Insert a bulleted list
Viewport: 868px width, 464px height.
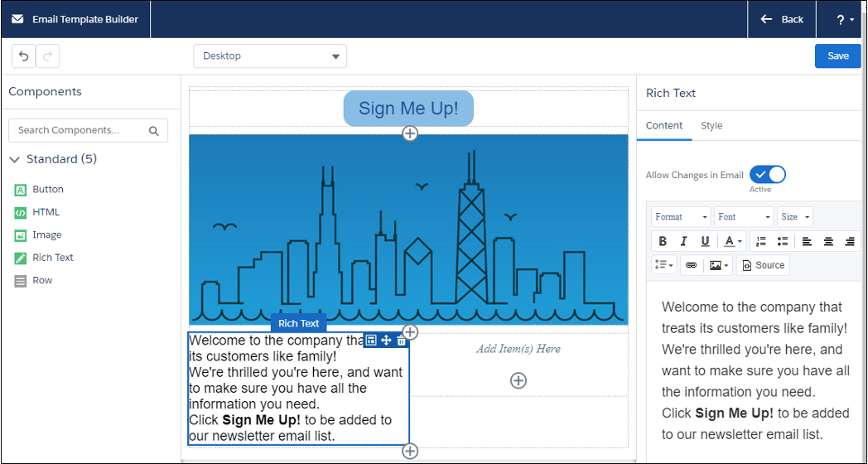[x=782, y=241]
